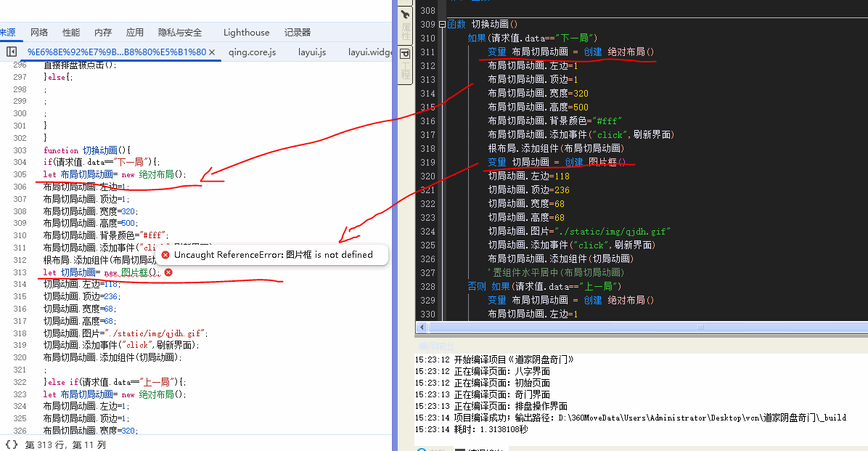Open the 记录器 tab
The width and height of the screenshot is (868, 451).
298,33
